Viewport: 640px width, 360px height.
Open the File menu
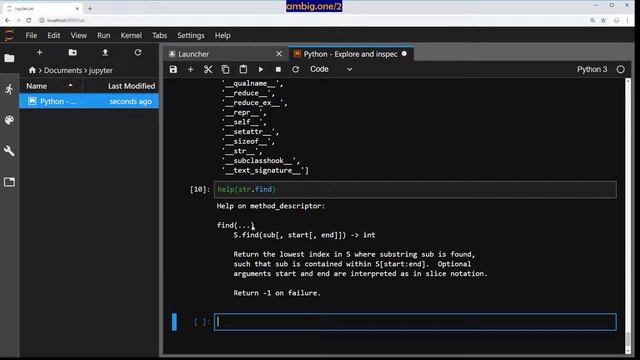point(31,36)
